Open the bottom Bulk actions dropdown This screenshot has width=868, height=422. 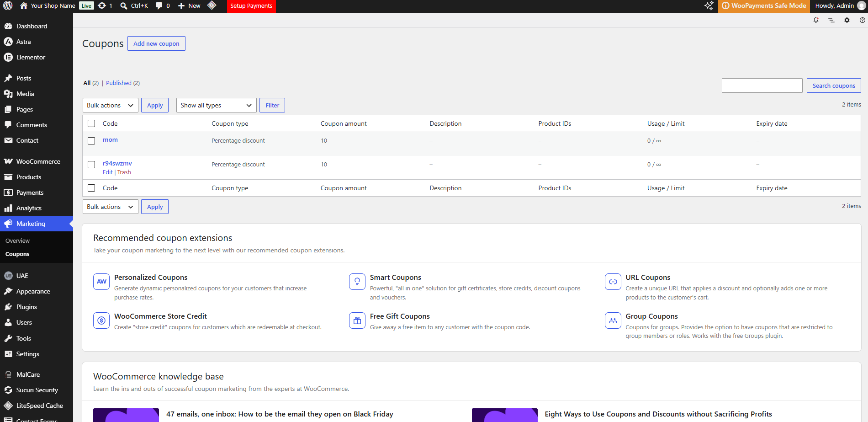tap(110, 207)
